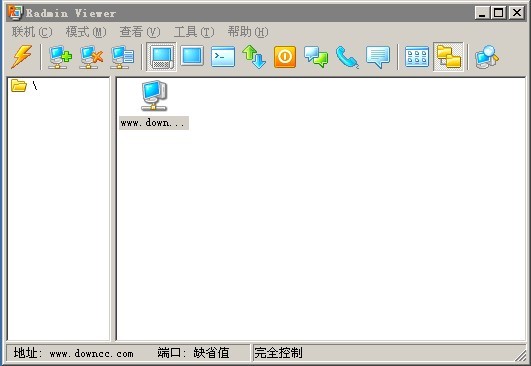Image resolution: width=531 pixels, height=366 pixels.
Task: Select View Only mode icon
Action: coord(192,56)
